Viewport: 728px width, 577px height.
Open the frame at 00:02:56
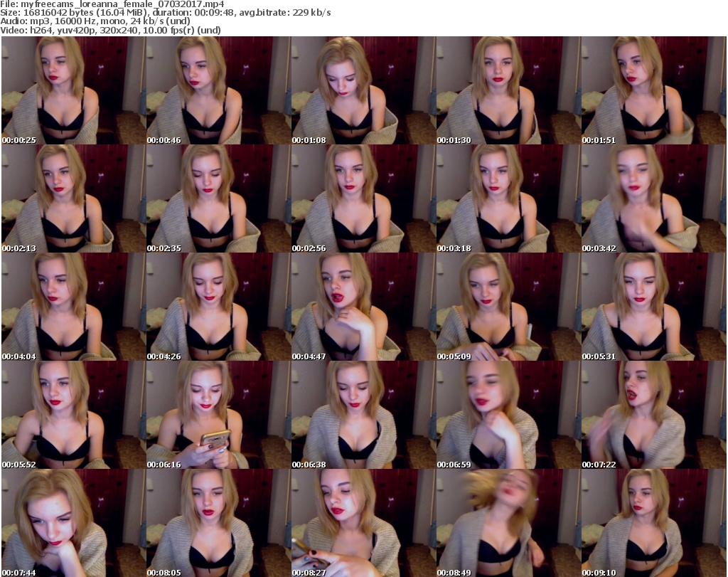click(363, 198)
